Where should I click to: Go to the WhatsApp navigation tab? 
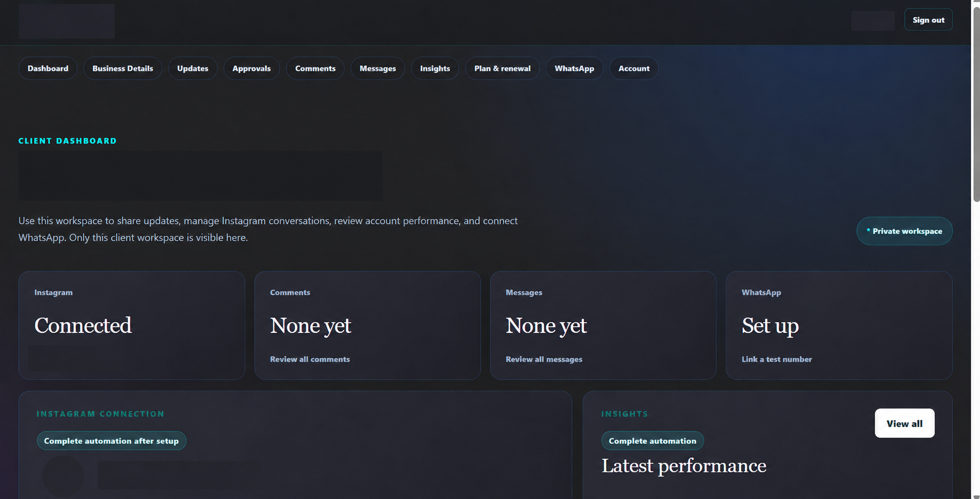pyautogui.click(x=574, y=69)
